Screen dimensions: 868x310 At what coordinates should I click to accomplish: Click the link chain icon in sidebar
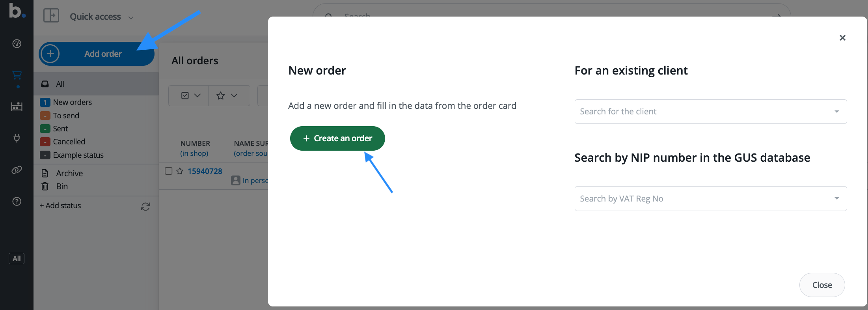coord(17,170)
